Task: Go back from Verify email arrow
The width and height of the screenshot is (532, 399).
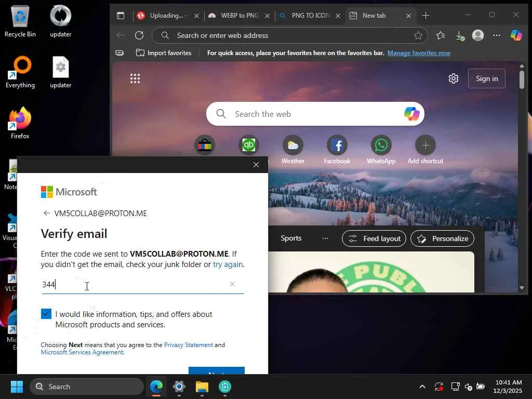Action: point(47,213)
